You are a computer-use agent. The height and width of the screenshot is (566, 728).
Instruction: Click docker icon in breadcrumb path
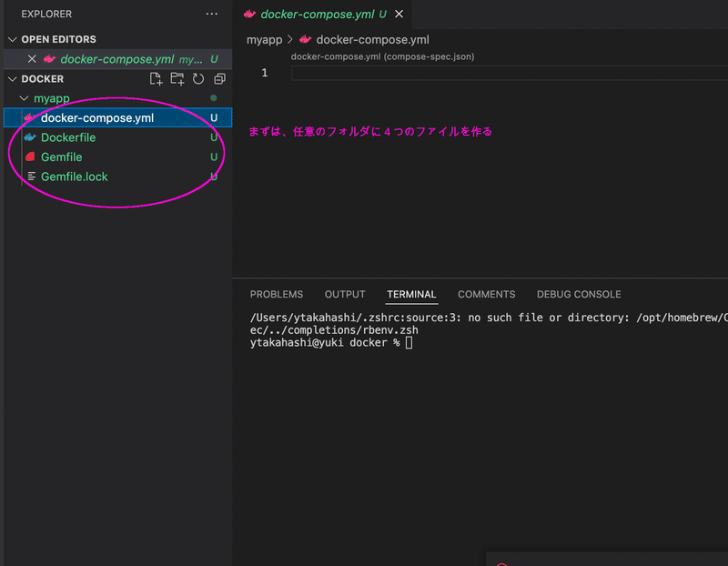(305, 39)
